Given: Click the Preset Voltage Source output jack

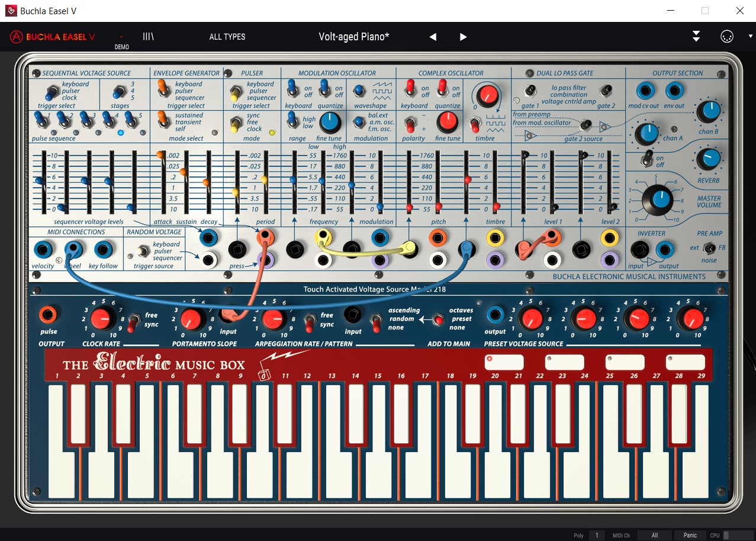Looking at the screenshot, I should [495, 315].
